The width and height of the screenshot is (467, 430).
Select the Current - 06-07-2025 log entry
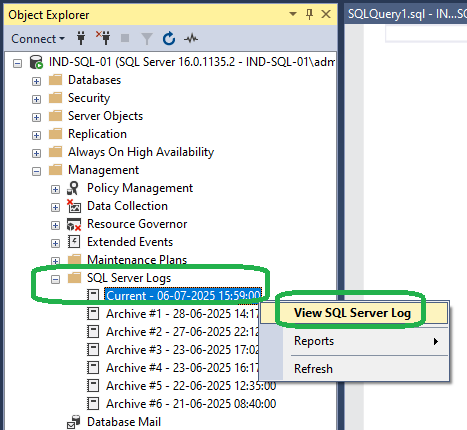pos(183,296)
